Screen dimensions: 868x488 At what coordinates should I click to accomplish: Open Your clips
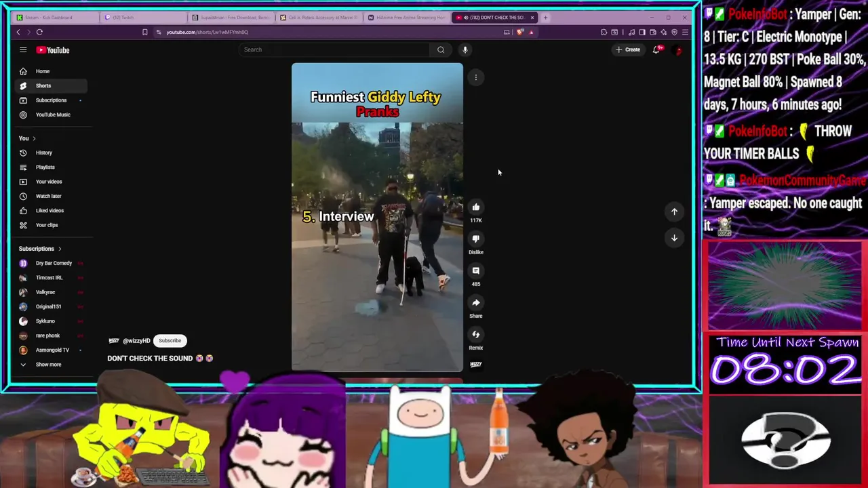click(x=50, y=225)
